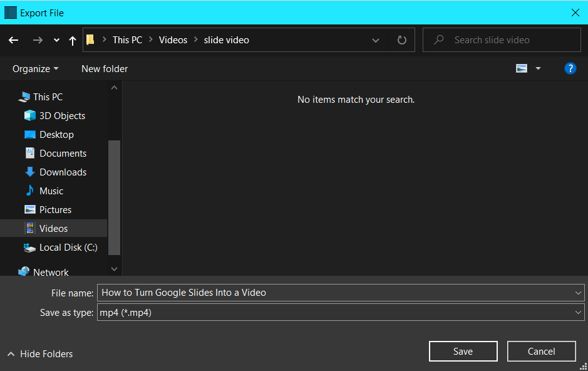The width and height of the screenshot is (588, 371).
Task: Cancel the file export
Action: point(541,351)
